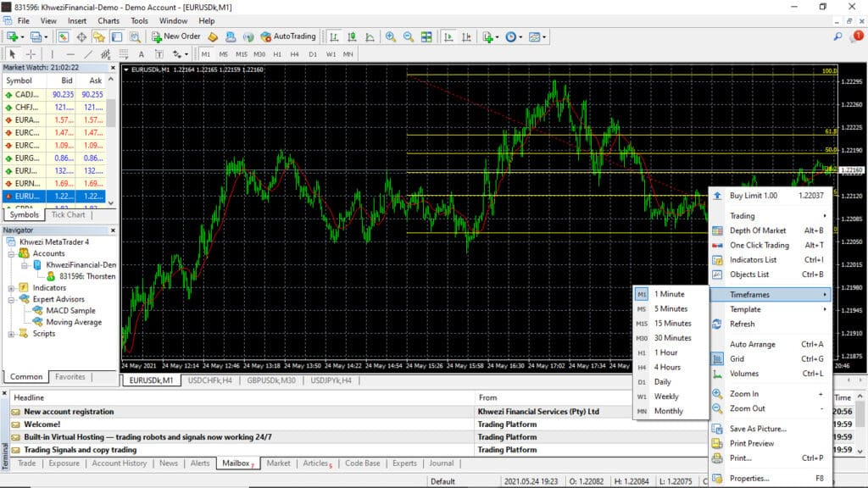The width and height of the screenshot is (868, 488).
Task: Toggle the Chart Shift toolbar icon
Action: click(466, 37)
